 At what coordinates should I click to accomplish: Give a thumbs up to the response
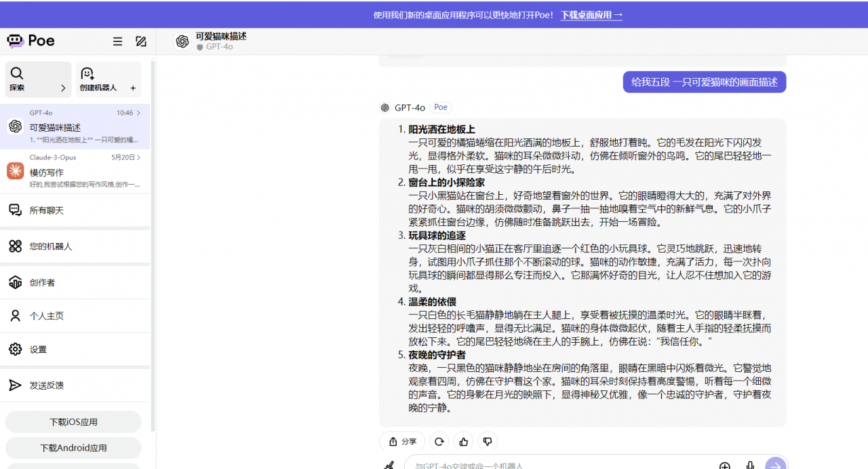pos(463,441)
